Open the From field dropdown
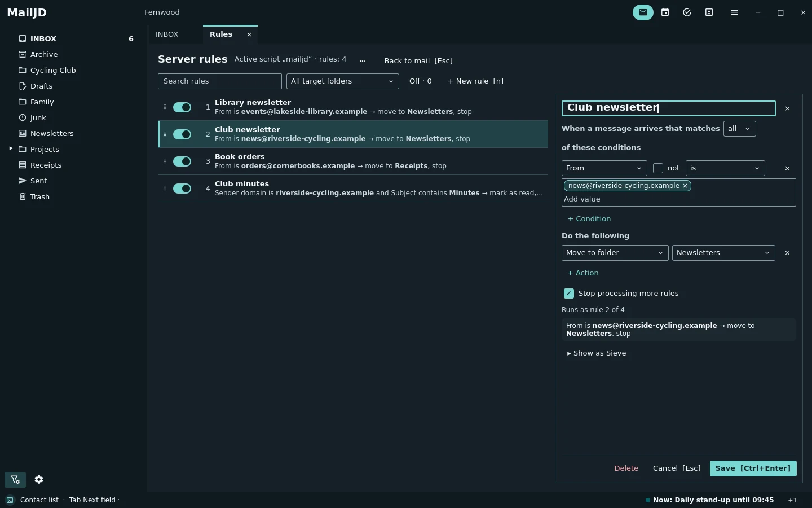The width and height of the screenshot is (812, 508). pos(604,168)
